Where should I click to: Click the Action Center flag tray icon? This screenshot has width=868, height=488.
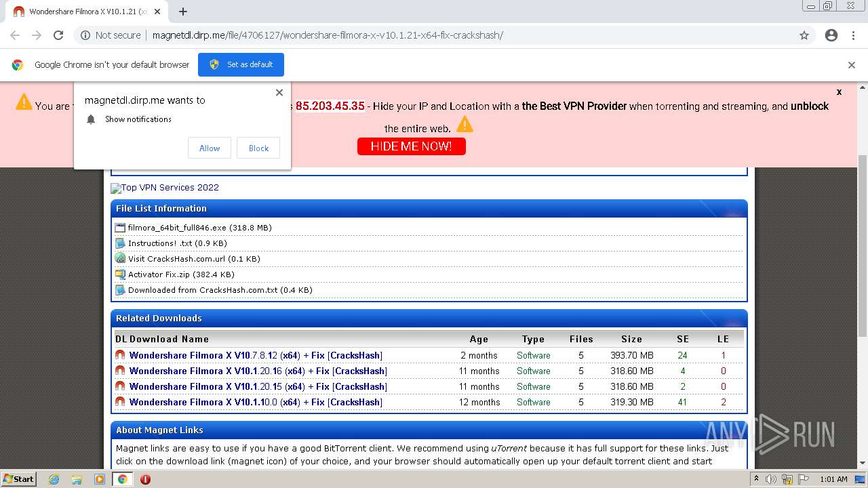(803, 479)
